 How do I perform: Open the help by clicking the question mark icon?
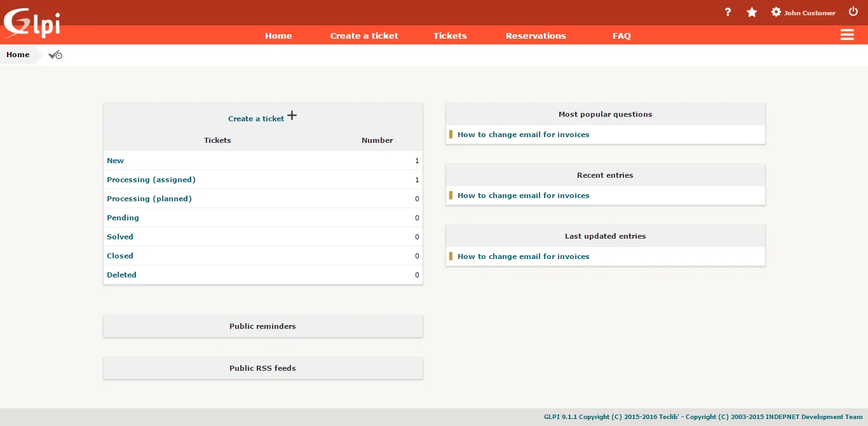point(728,12)
